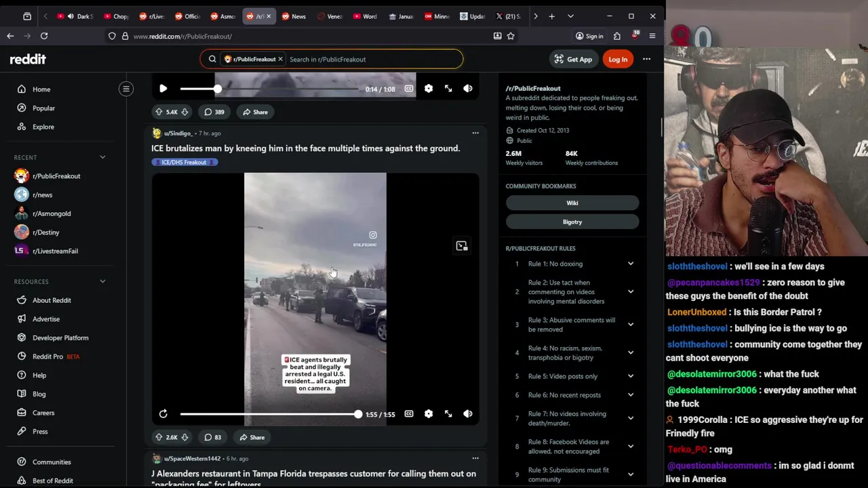868x488 pixels.
Task: Share the post with 389 comments
Action: coord(255,112)
